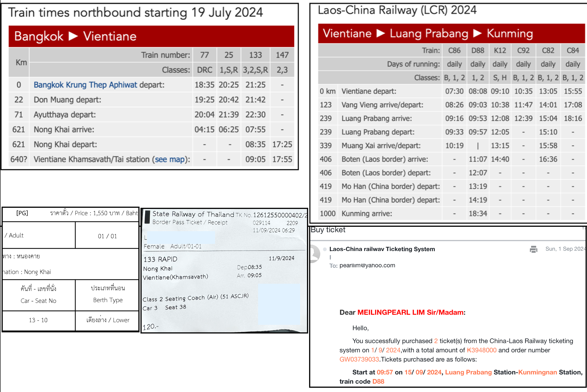Click the play arrow between Bangkok and Vientiane
The width and height of the screenshot is (587, 392).
point(73,36)
